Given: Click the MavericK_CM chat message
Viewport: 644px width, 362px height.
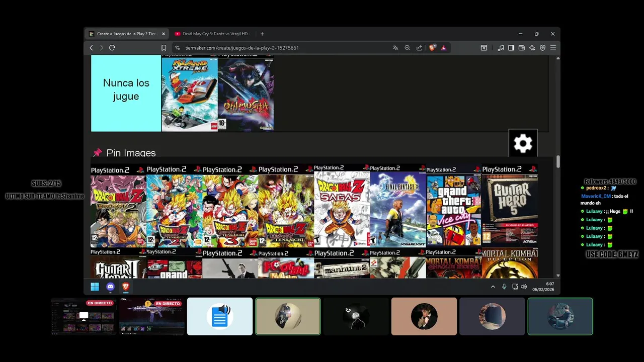Looking at the screenshot, I should click(x=605, y=200).
